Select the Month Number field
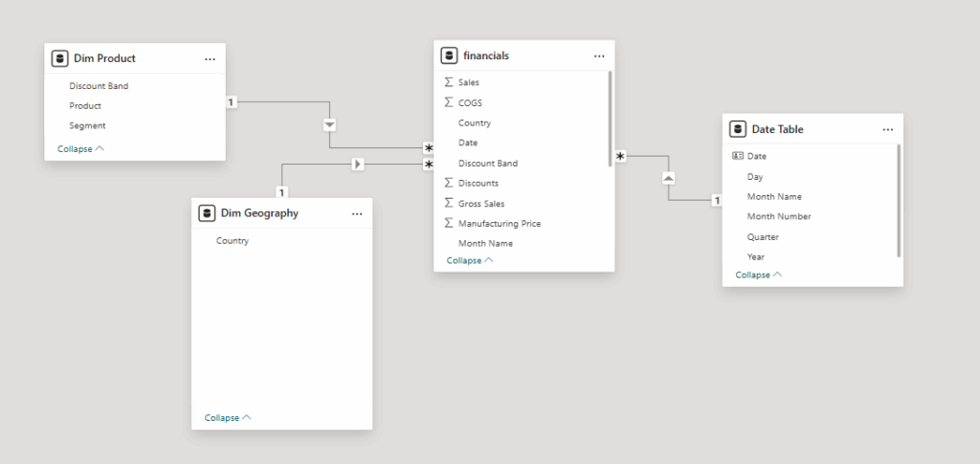This screenshot has height=464, width=980. click(779, 216)
